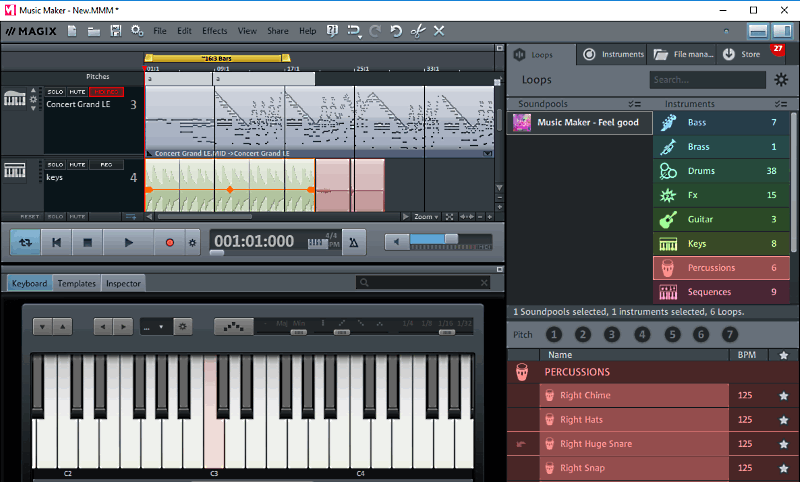The width and height of the screenshot is (800, 482).
Task: Select the Sequences instrument category
Action: pos(721,292)
